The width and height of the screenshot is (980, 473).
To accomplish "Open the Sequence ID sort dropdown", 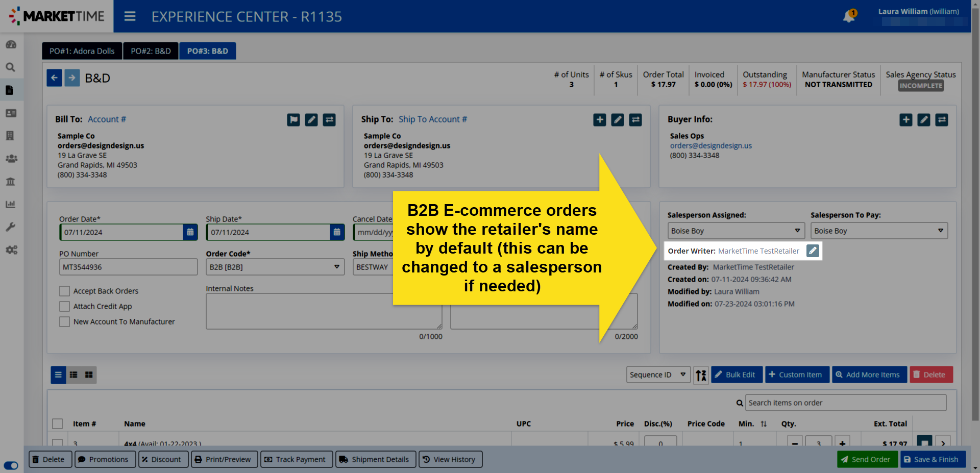I will pos(658,375).
